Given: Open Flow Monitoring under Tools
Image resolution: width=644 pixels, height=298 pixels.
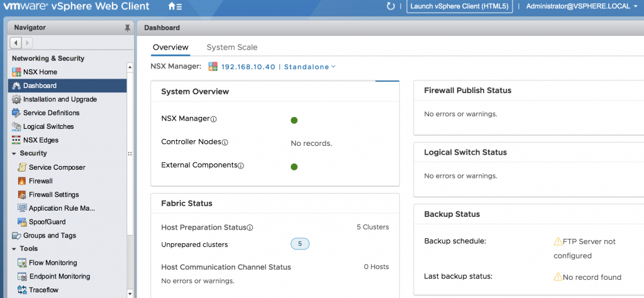Looking at the screenshot, I should (x=53, y=263).
